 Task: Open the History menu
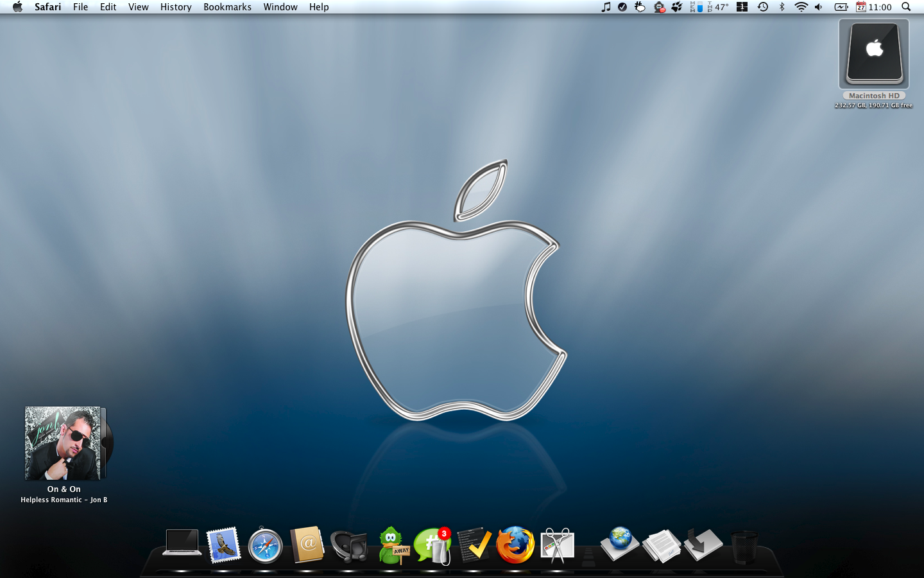pyautogui.click(x=176, y=7)
